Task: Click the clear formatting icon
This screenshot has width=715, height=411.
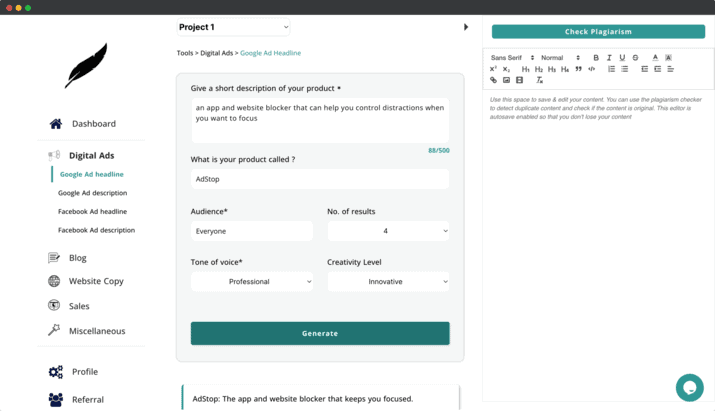Action: [539, 80]
